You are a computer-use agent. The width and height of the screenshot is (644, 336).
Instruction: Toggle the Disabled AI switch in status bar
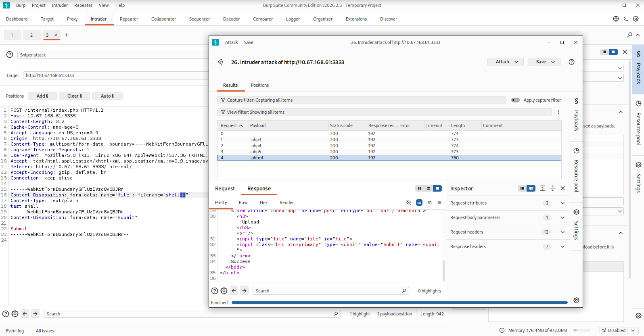click(613, 330)
